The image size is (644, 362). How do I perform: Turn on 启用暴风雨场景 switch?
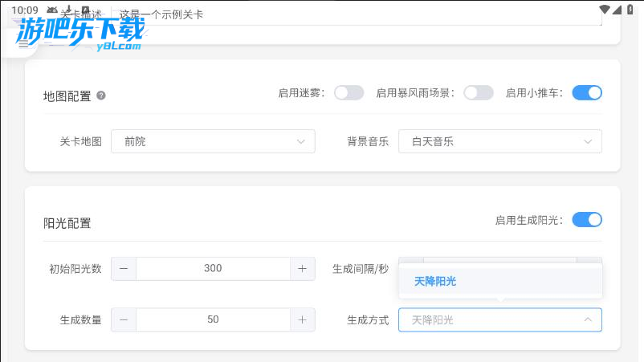[x=479, y=93]
